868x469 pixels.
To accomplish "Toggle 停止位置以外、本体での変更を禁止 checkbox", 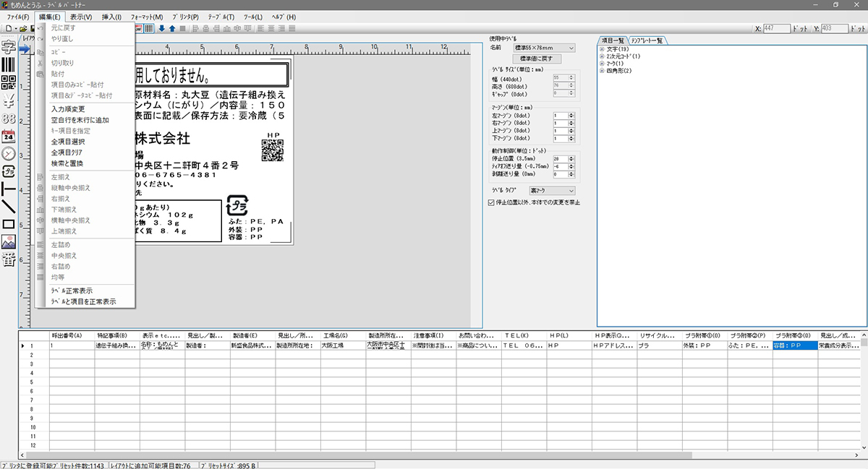I will 493,202.
